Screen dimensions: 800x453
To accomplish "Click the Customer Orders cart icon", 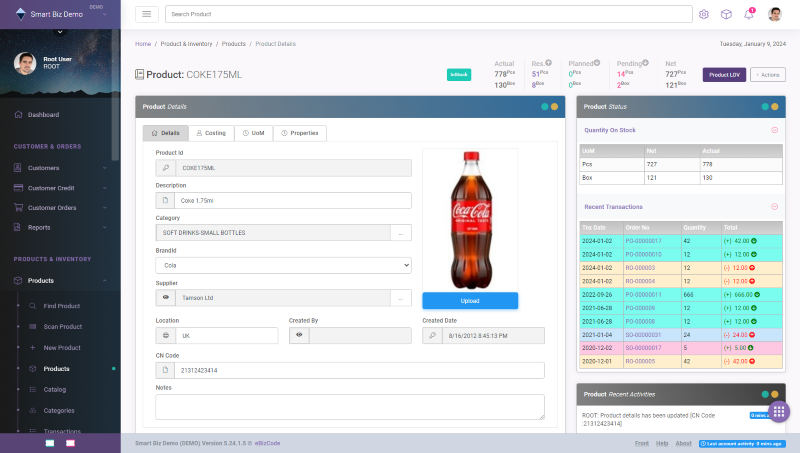I will coord(18,208).
